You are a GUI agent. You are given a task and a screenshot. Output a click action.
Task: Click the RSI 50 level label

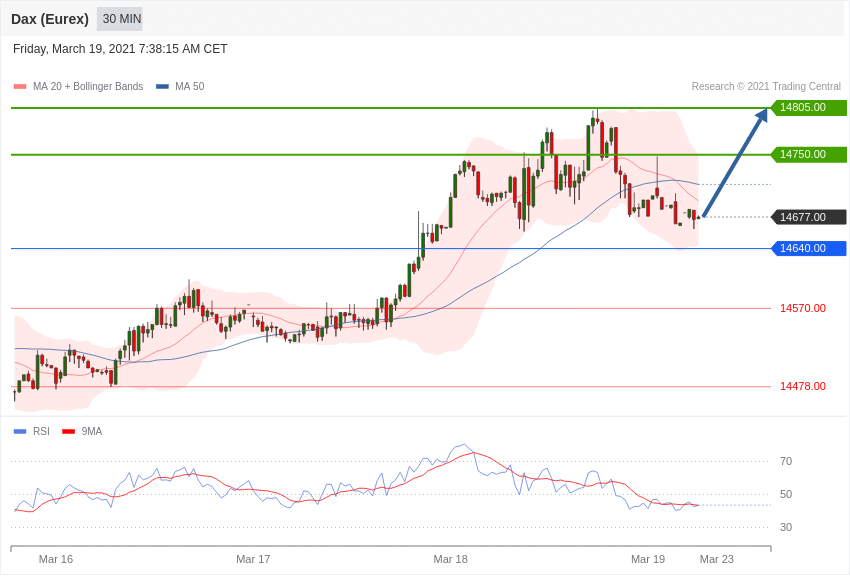(x=786, y=494)
